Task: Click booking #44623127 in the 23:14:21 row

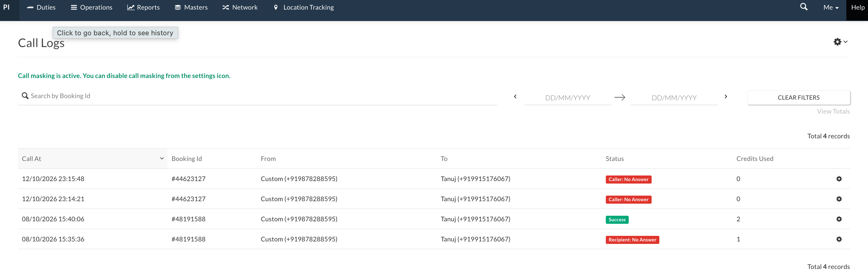Action: tap(188, 199)
